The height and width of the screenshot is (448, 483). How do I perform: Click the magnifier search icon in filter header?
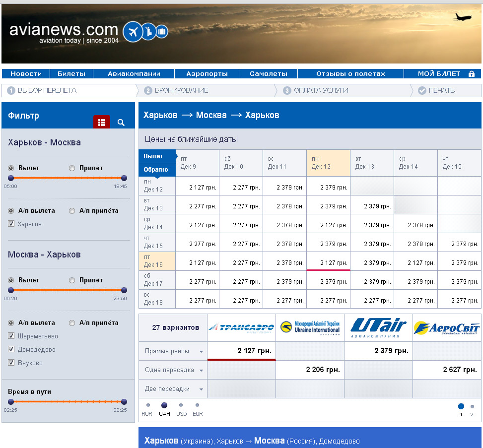click(x=121, y=122)
